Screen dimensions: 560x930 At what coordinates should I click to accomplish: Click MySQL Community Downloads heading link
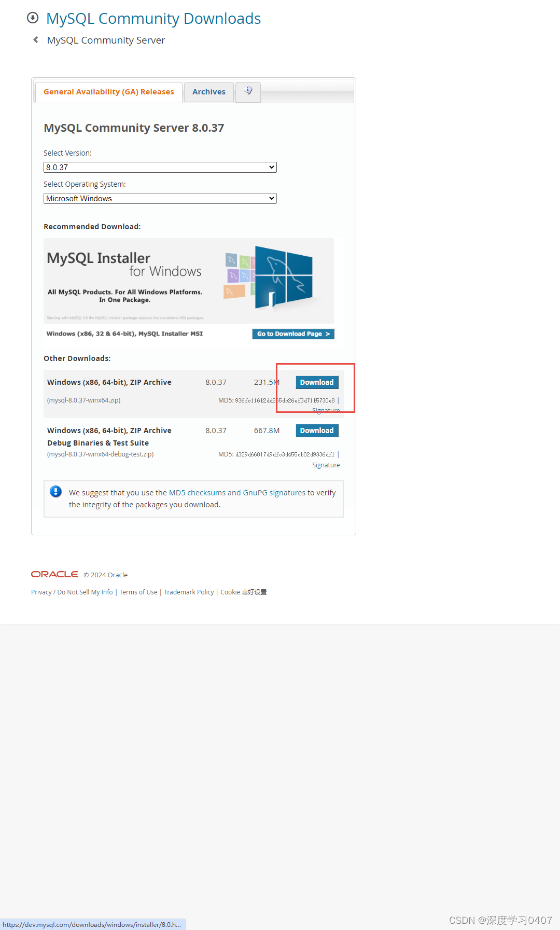(x=153, y=19)
